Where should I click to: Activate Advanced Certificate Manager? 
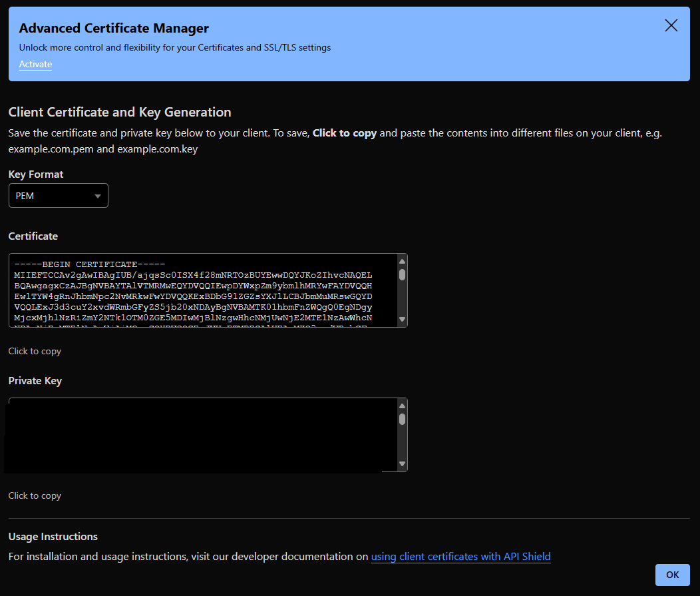[x=35, y=65]
